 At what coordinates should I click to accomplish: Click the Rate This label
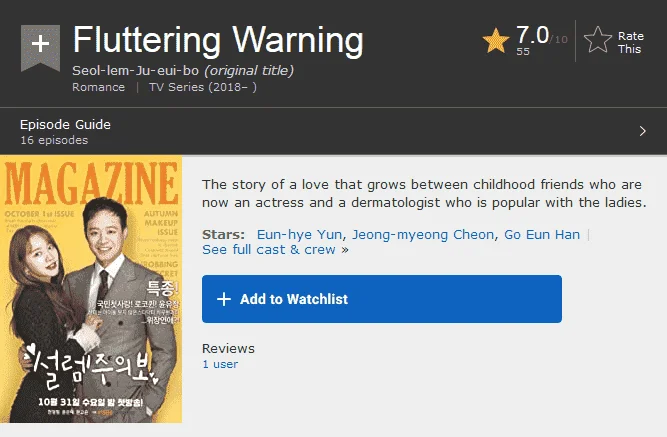point(630,43)
